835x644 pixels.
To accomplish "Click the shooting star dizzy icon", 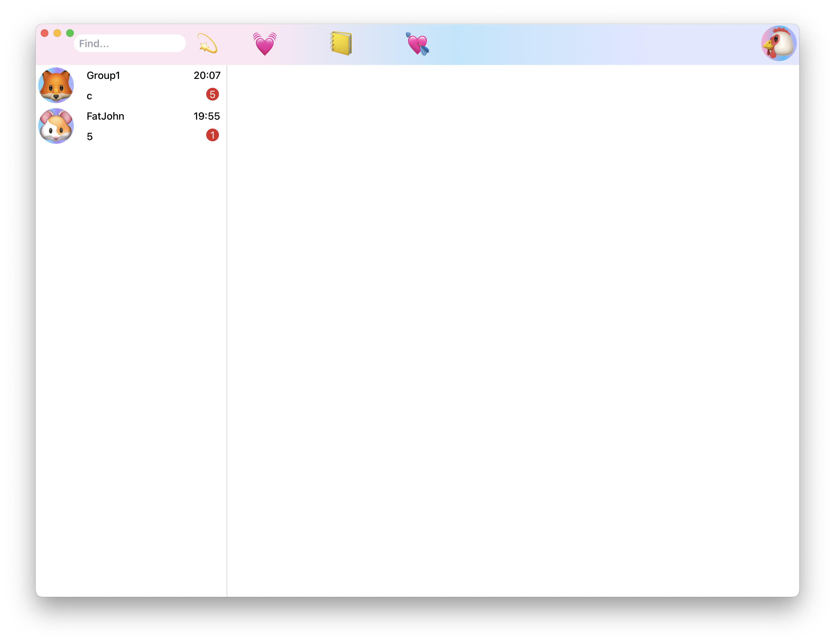I will coord(207,44).
